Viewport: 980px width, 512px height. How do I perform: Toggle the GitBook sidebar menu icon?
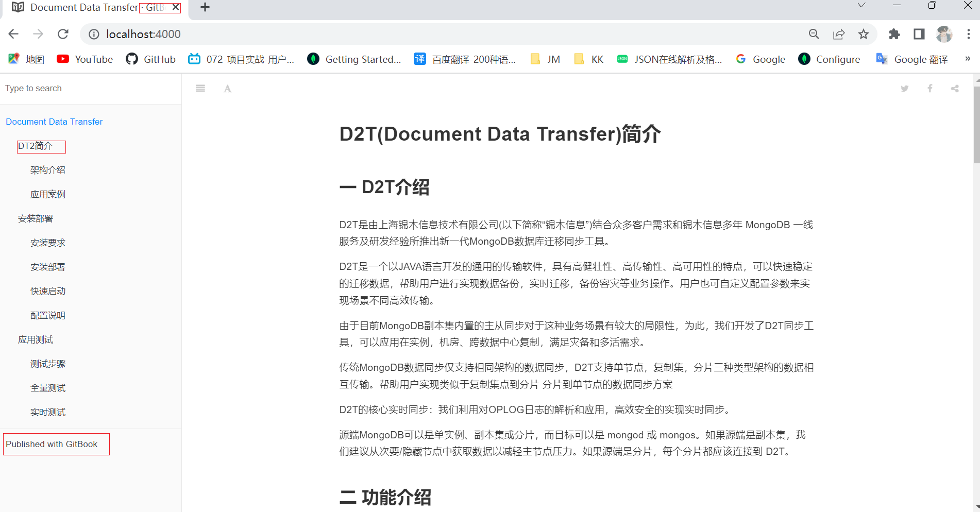click(200, 89)
